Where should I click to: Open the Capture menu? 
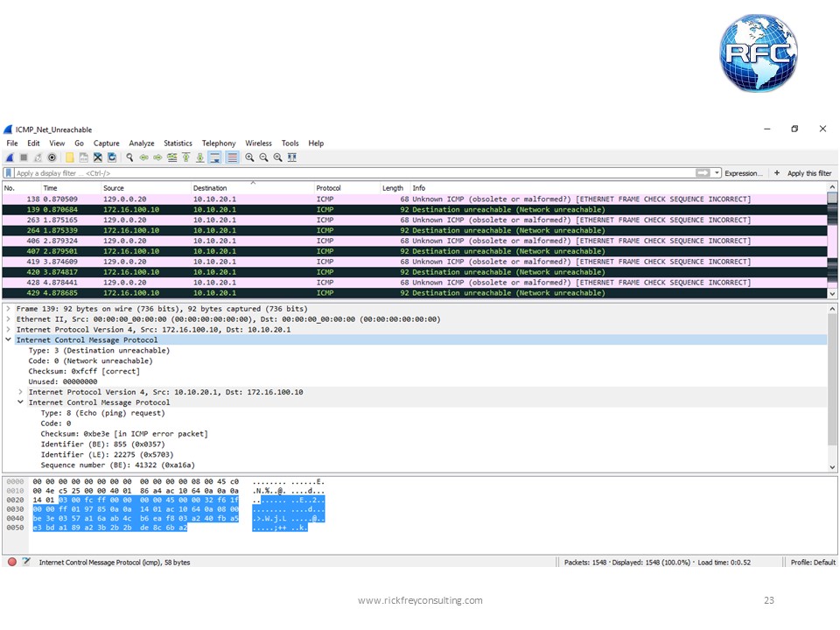(107, 143)
